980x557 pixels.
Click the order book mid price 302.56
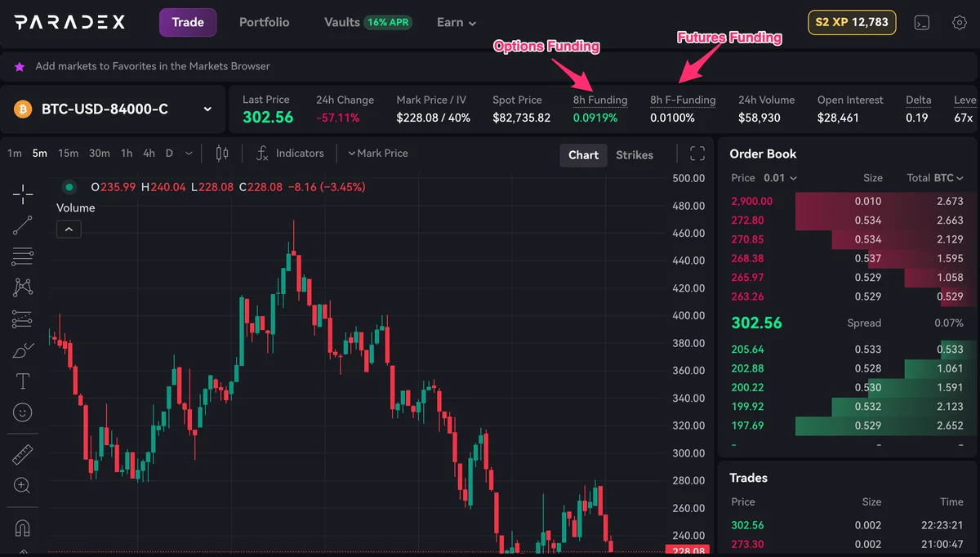(x=756, y=323)
